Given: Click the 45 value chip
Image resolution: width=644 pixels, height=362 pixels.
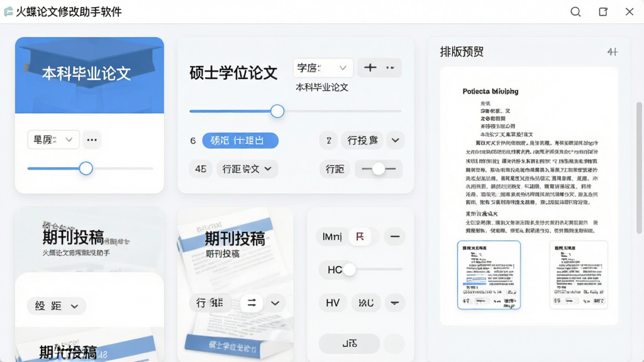Looking at the screenshot, I should click(x=201, y=168).
